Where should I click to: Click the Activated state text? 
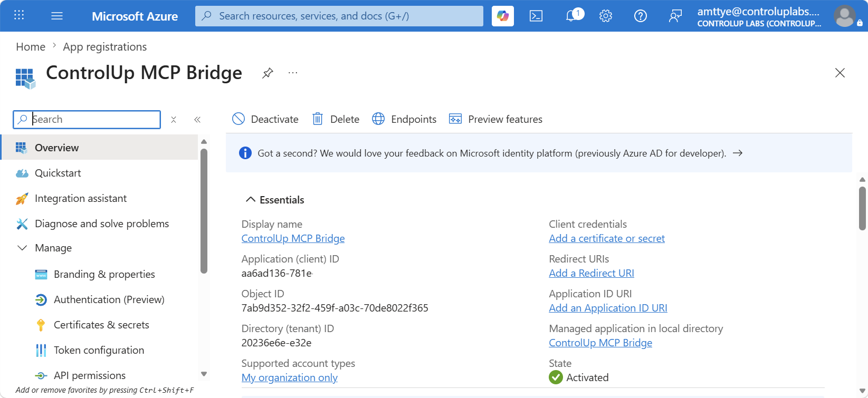[x=587, y=377]
